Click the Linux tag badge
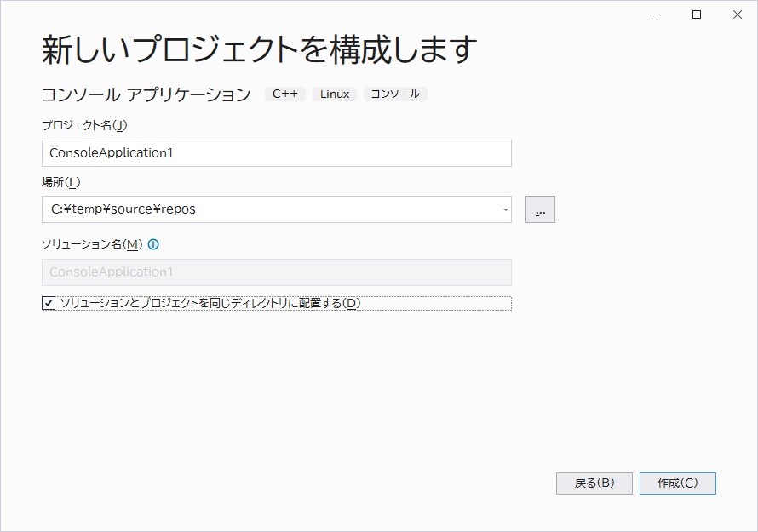The height and width of the screenshot is (532, 758). click(335, 94)
